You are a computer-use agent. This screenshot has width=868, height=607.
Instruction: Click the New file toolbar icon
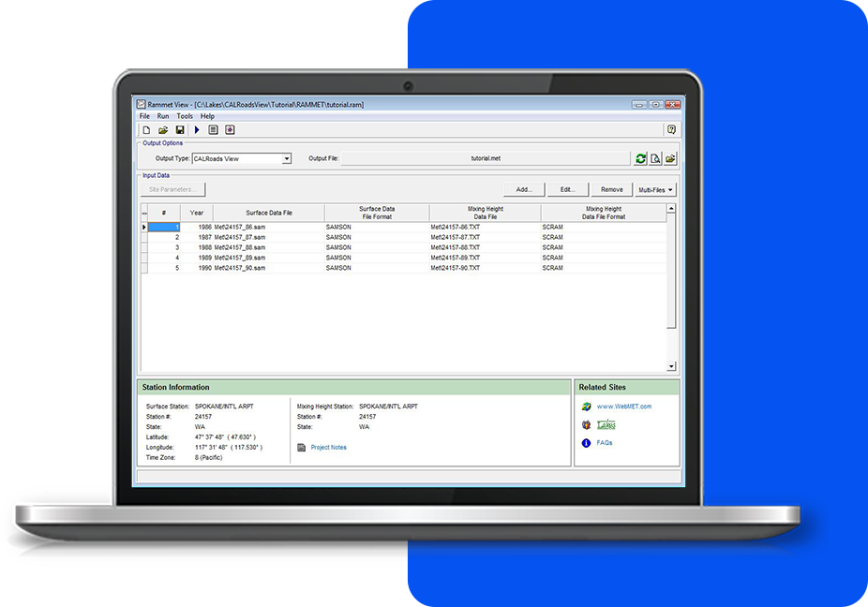click(x=146, y=130)
